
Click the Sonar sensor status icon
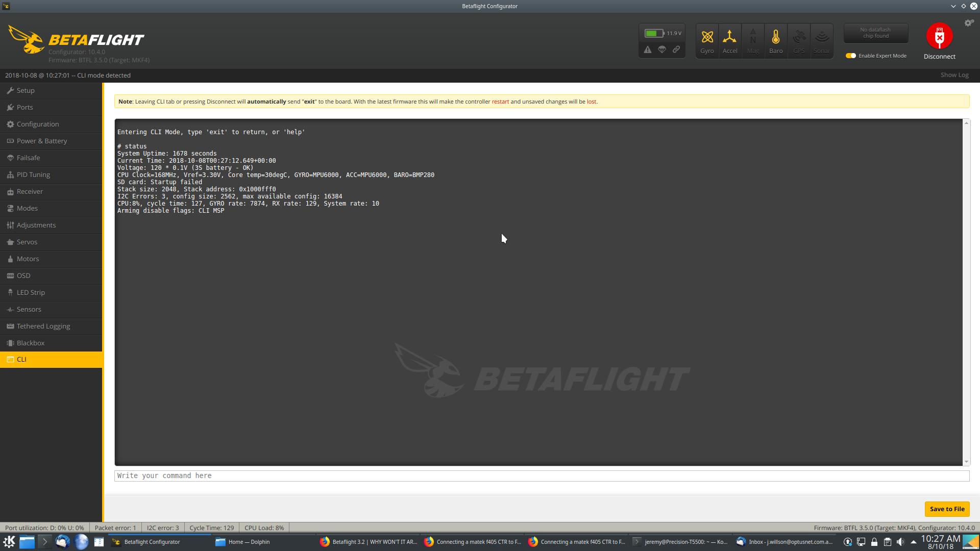coord(822,40)
